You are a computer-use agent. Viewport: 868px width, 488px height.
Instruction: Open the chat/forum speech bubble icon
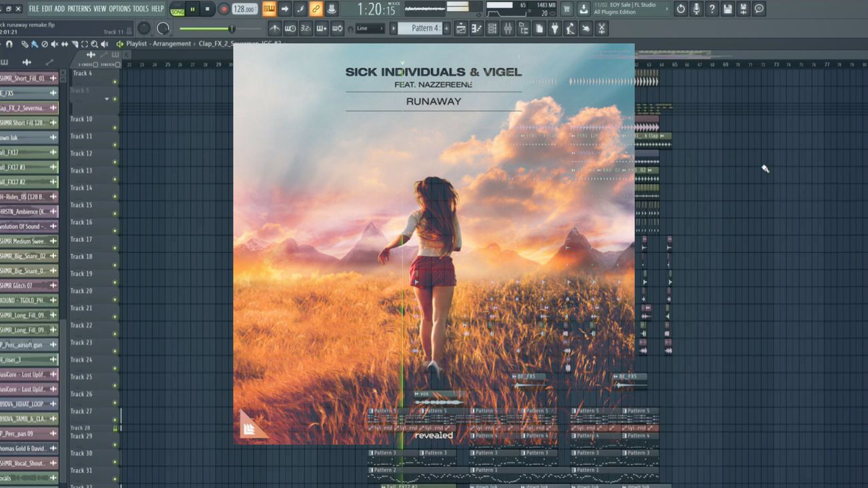pos(759,9)
